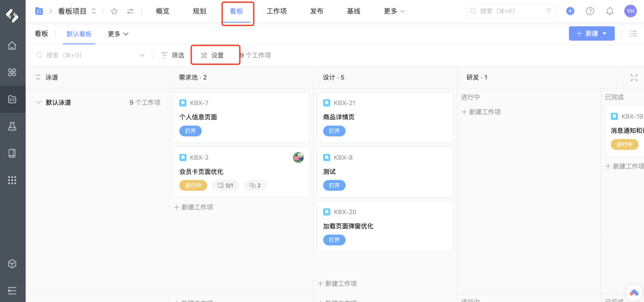Click the 进行中 status tag on KBX-2
The width and height of the screenshot is (644, 302).
(193, 186)
